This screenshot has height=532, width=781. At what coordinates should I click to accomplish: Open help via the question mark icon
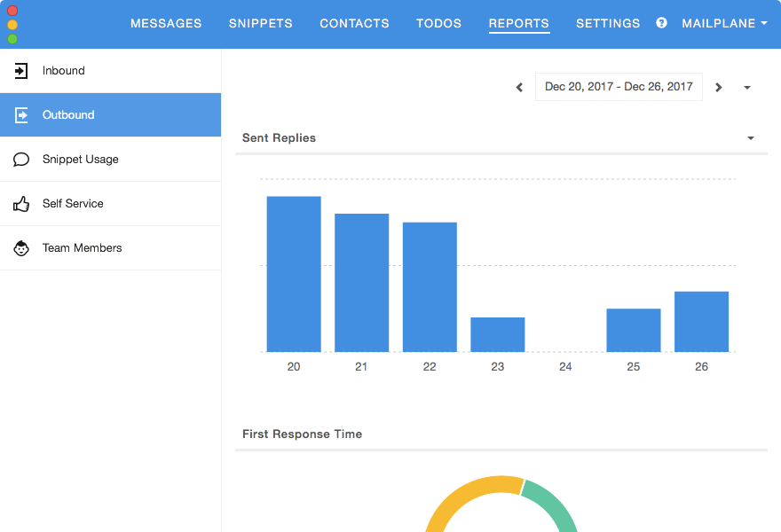[661, 23]
